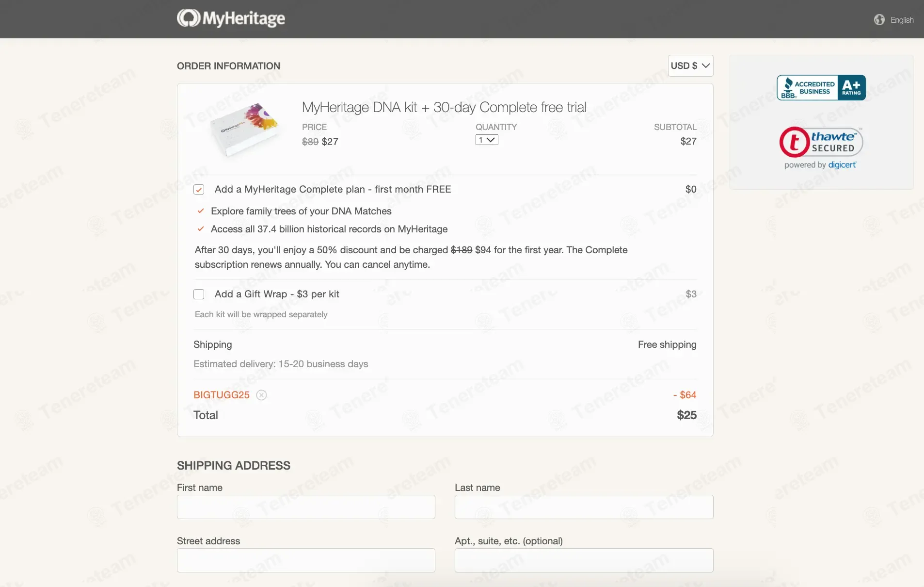
Task: Click the DNA kit product title
Action: [444, 107]
